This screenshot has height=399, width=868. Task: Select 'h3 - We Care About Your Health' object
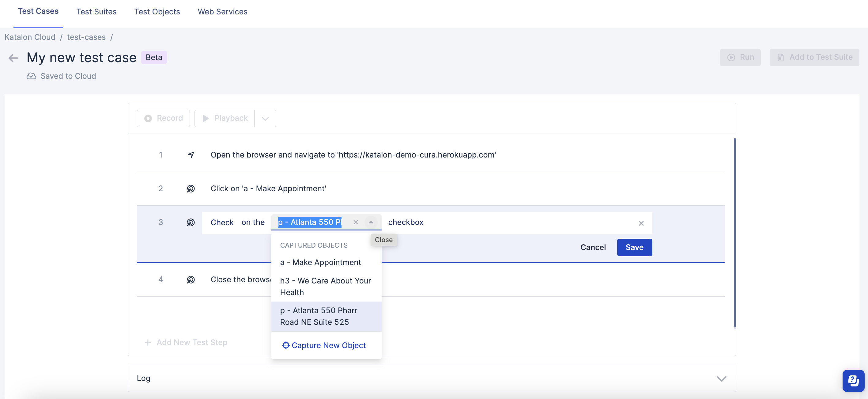tap(326, 287)
